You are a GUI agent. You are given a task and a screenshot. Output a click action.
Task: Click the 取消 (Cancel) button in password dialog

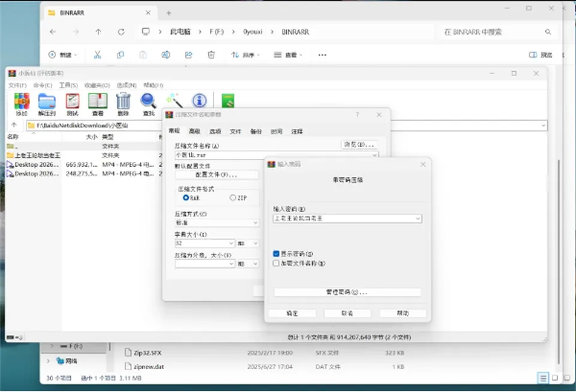coord(347,313)
